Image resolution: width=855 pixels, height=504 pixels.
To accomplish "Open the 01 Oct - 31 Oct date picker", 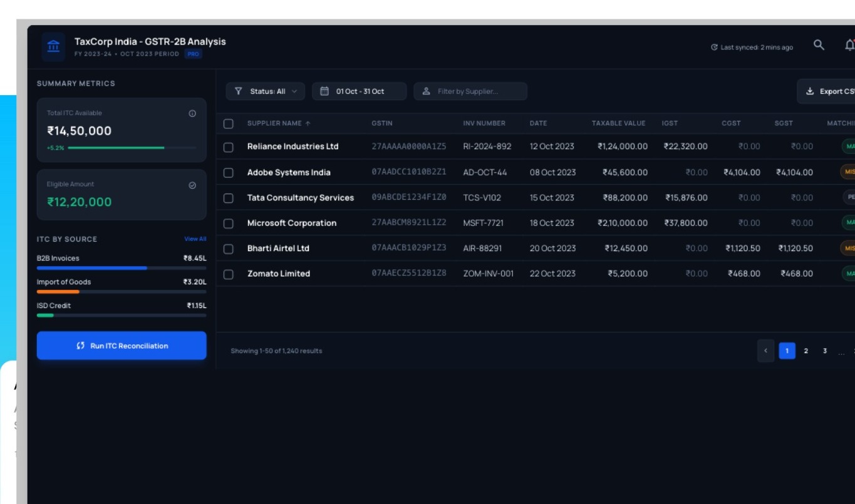I will click(x=359, y=91).
